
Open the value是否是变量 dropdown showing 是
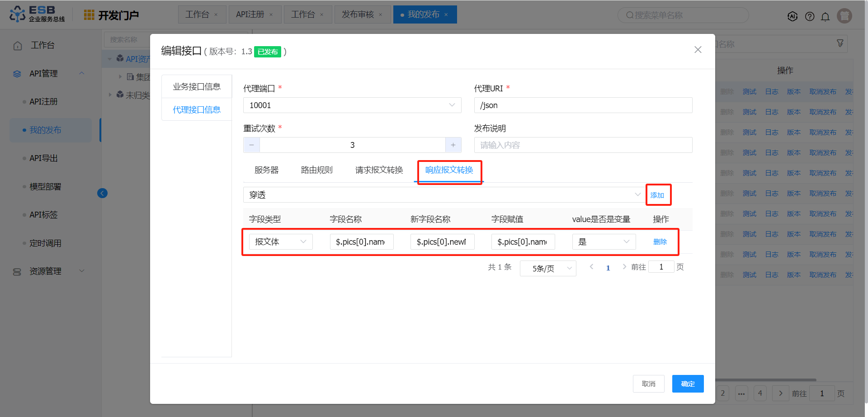(604, 242)
